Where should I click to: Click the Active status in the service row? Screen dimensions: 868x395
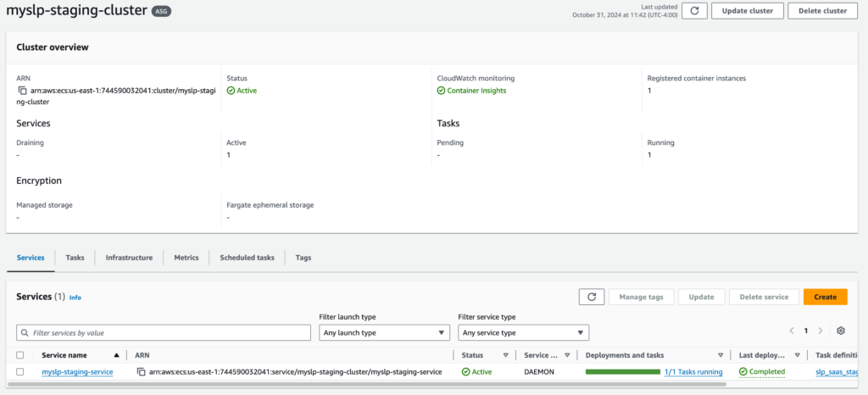click(x=477, y=372)
